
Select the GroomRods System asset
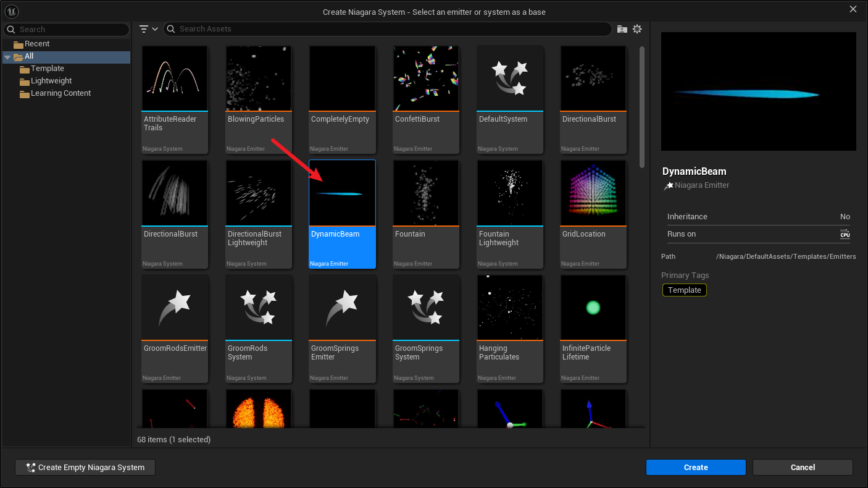259,329
